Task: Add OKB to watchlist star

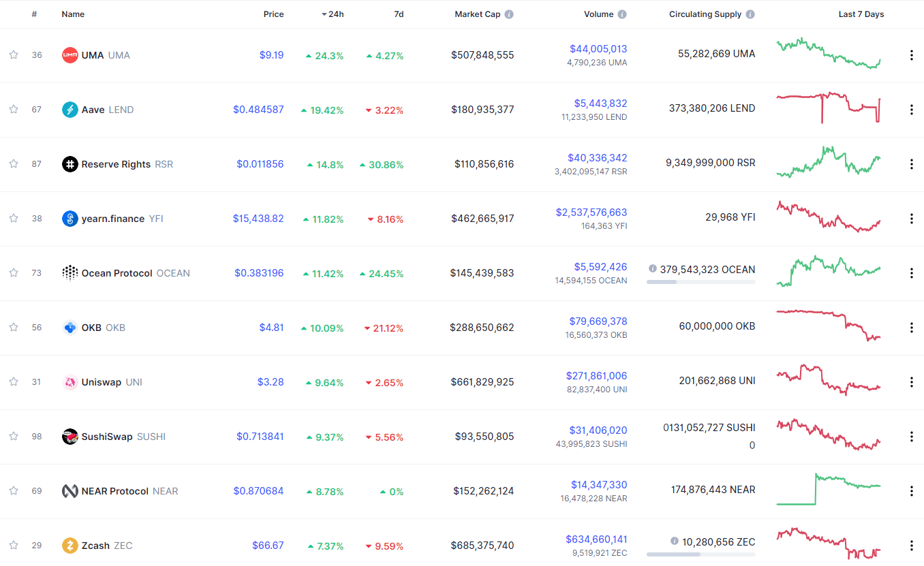Action: tap(14, 328)
